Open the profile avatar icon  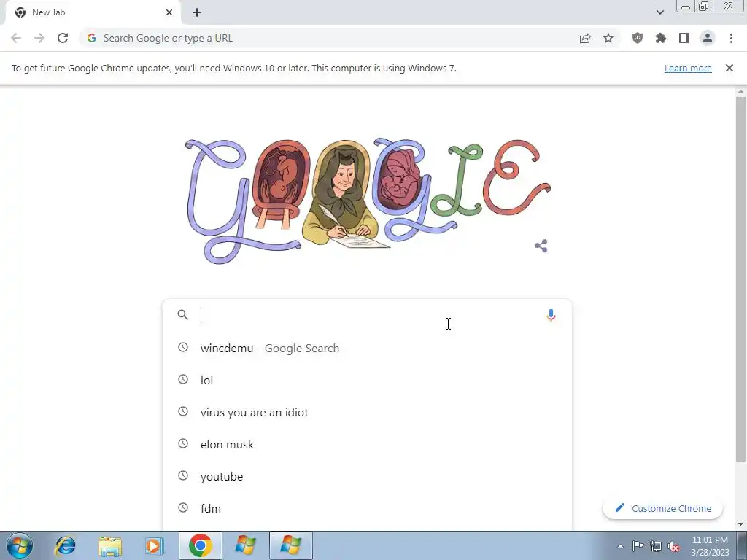[708, 38]
